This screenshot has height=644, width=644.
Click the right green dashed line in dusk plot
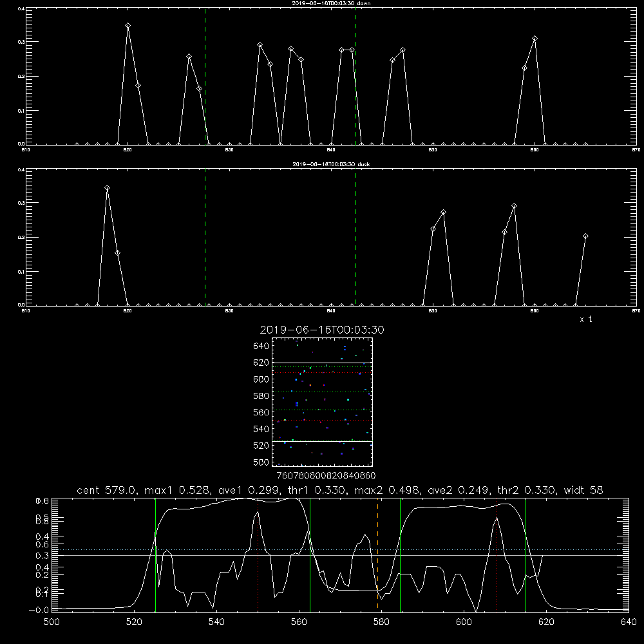[355, 238]
